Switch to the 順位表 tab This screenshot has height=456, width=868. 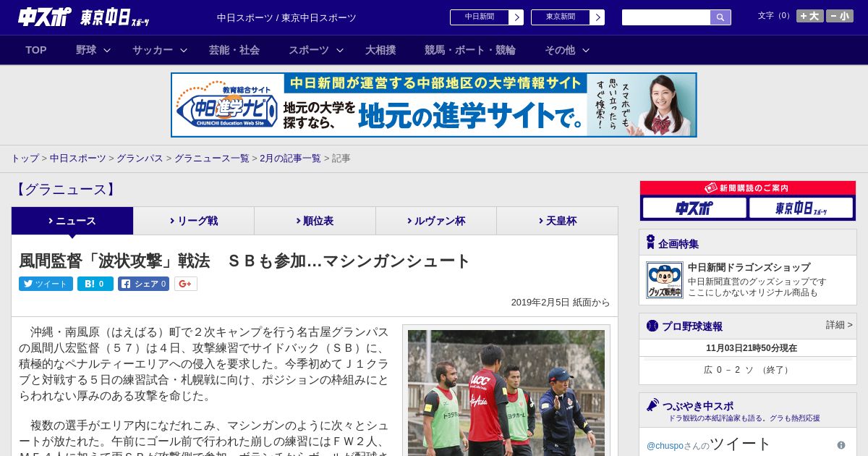315,221
